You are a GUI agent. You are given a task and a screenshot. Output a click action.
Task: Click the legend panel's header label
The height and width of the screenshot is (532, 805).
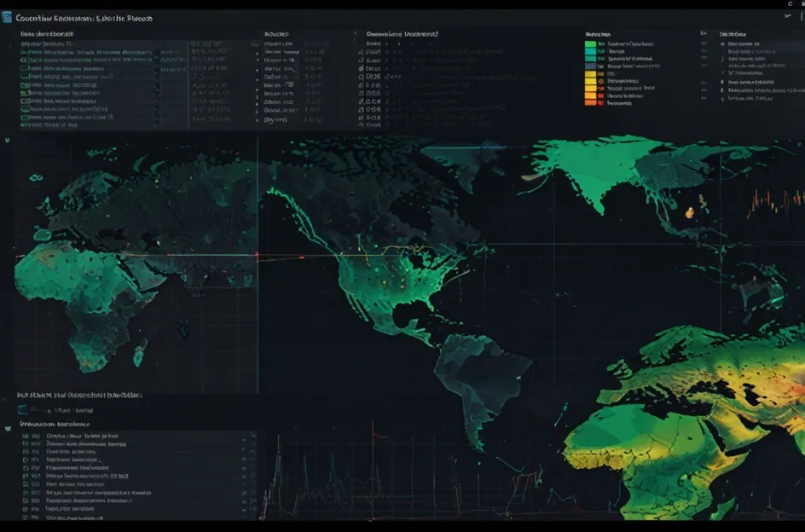[x=598, y=34]
